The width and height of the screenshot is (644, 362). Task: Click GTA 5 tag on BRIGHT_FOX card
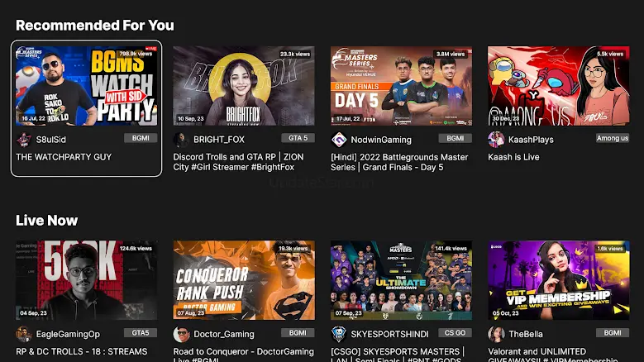tap(298, 138)
